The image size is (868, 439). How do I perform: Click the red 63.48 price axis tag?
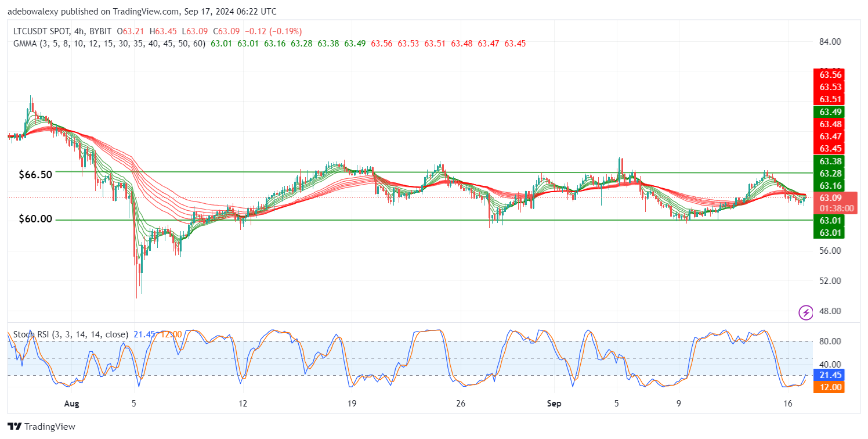coord(830,124)
